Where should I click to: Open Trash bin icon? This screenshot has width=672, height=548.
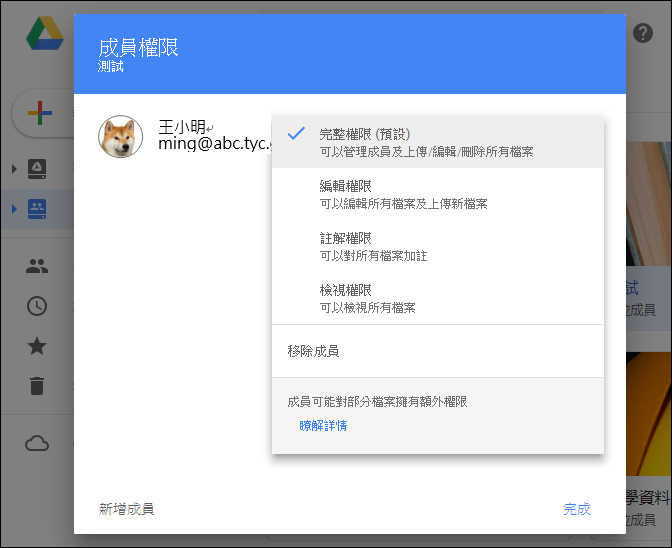point(37,386)
